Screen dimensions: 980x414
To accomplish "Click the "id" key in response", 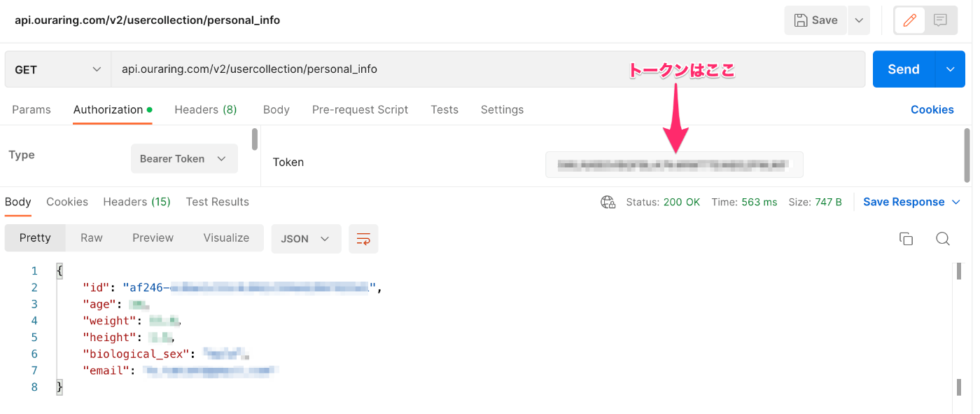I will coord(96,287).
